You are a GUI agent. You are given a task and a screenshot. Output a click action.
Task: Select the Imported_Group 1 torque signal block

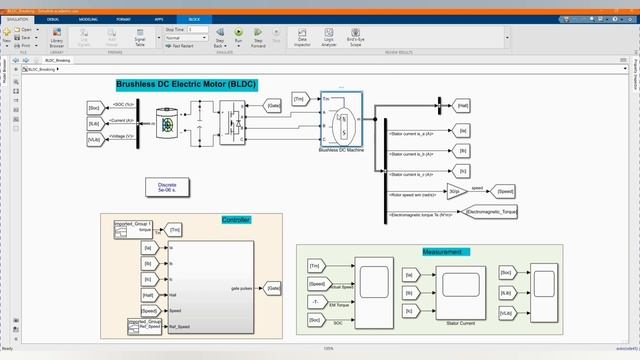(x=133, y=230)
